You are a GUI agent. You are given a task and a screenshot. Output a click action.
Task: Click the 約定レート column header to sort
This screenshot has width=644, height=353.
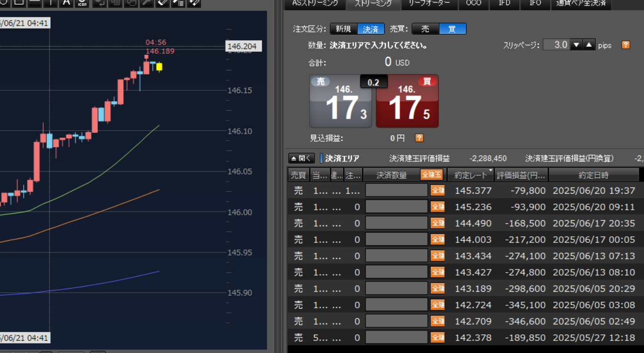470,175
